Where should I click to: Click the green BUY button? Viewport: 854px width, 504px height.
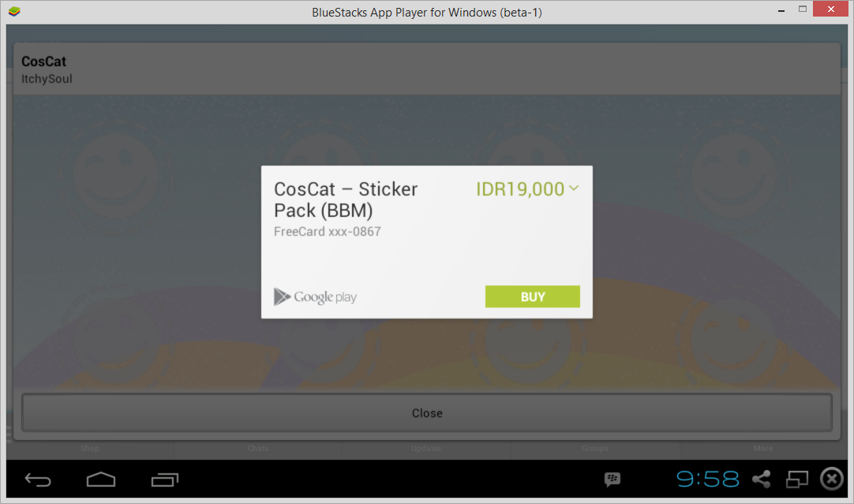click(x=532, y=297)
